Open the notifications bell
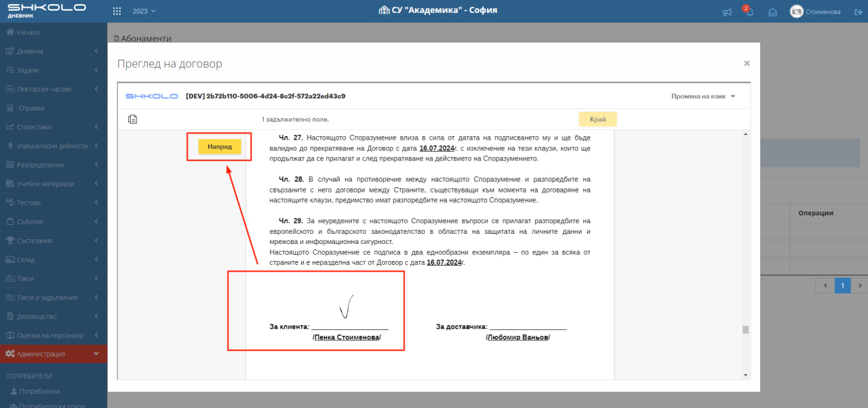The height and width of the screenshot is (408, 868). [x=749, y=12]
